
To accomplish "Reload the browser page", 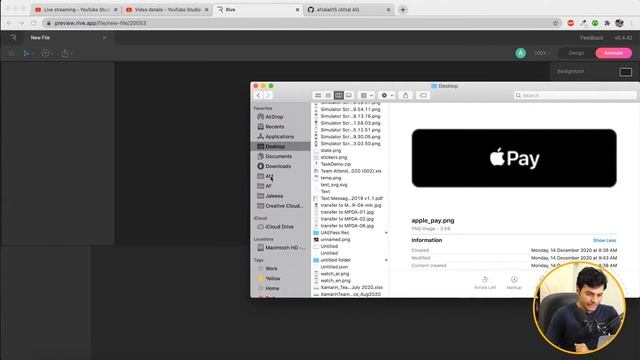I will click(x=34, y=23).
